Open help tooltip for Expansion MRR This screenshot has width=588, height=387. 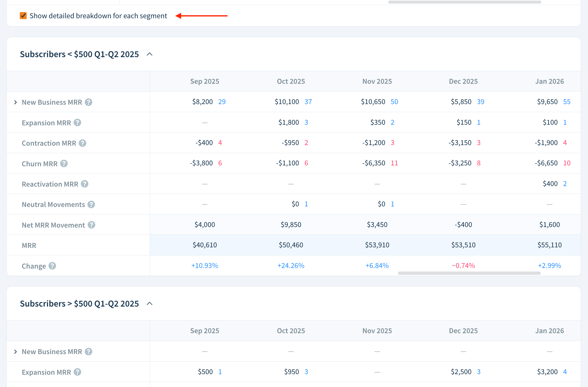click(x=78, y=122)
